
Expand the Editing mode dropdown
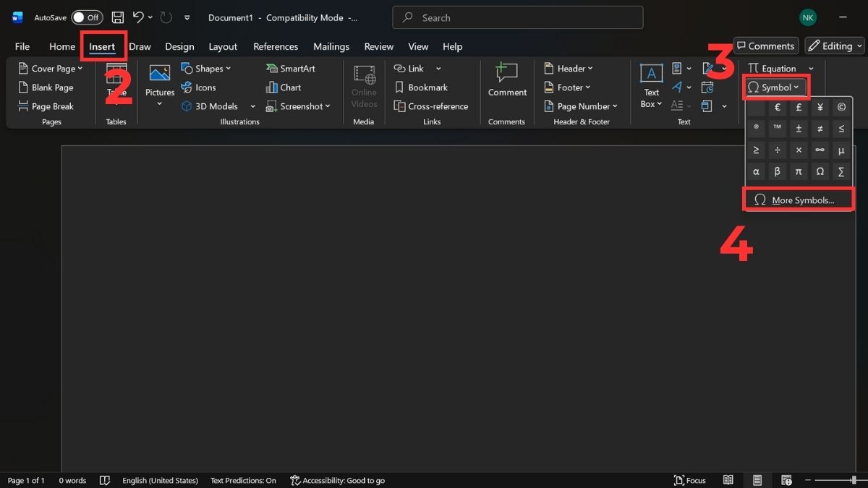[x=835, y=46]
